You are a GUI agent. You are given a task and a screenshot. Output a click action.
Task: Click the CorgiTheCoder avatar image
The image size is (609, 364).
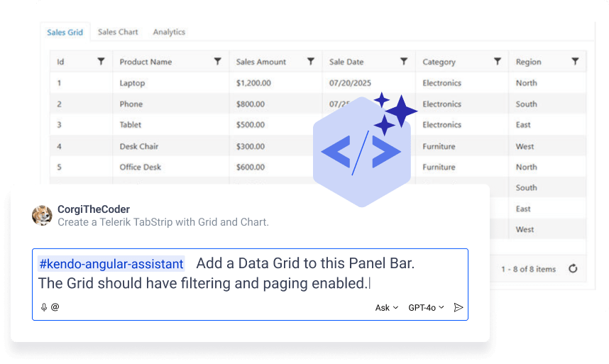pyautogui.click(x=43, y=215)
